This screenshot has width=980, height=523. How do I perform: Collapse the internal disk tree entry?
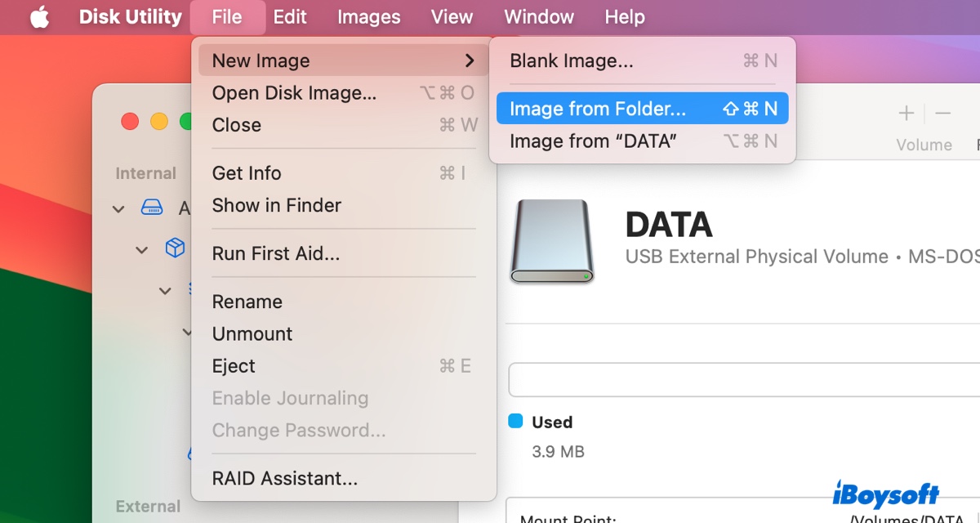click(x=118, y=209)
